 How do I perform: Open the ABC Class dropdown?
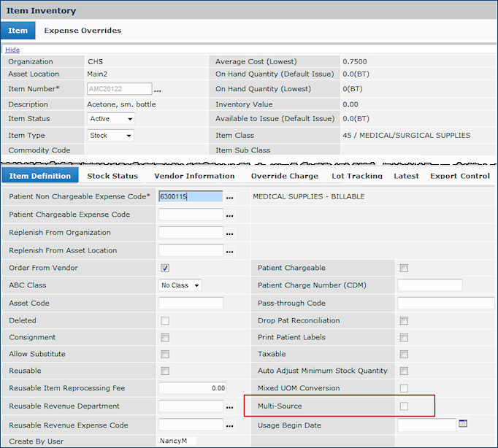coord(180,285)
